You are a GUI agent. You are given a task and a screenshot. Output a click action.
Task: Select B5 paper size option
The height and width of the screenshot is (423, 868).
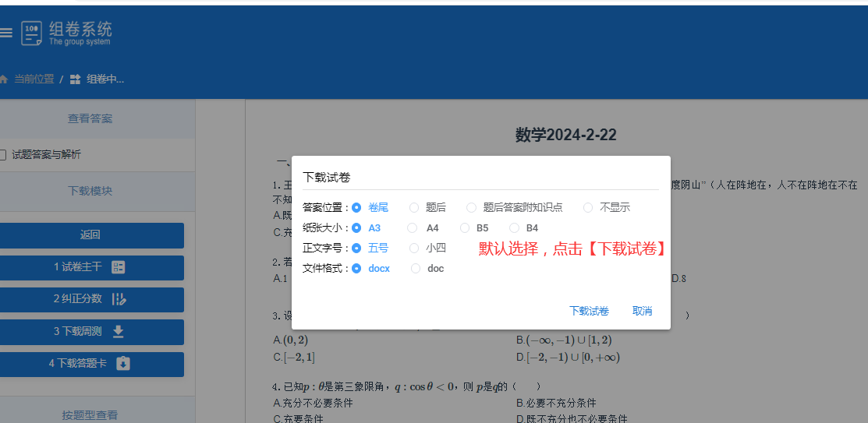[x=465, y=228]
